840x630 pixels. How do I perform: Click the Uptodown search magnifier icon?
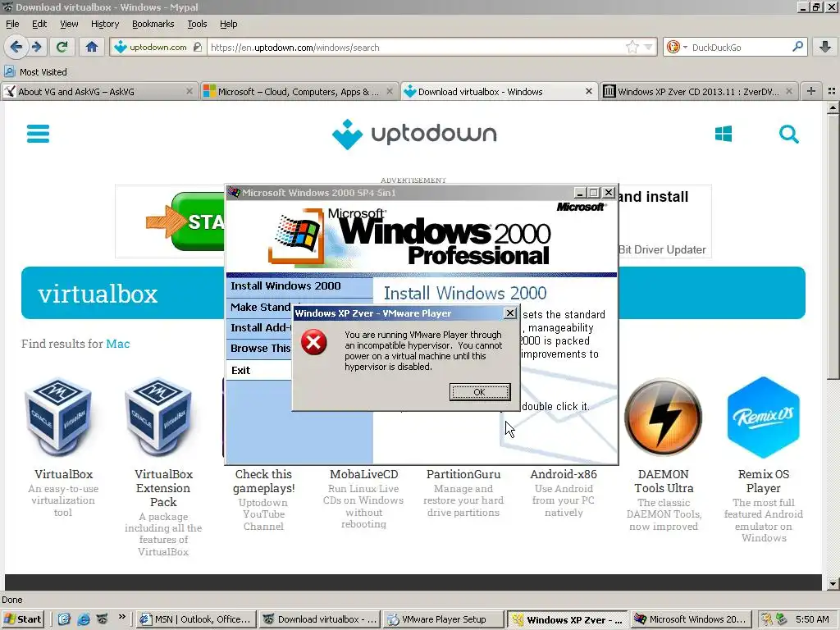(x=788, y=134)
